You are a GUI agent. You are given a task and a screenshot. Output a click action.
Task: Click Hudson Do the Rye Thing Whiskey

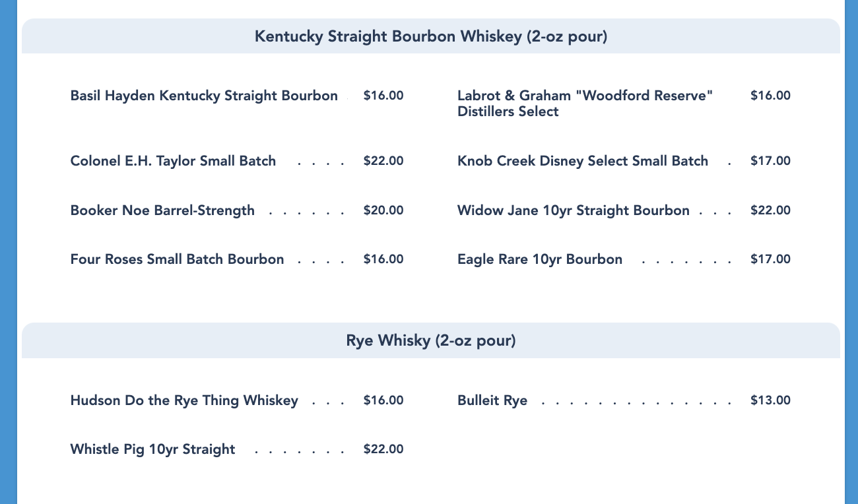[184, 400]
